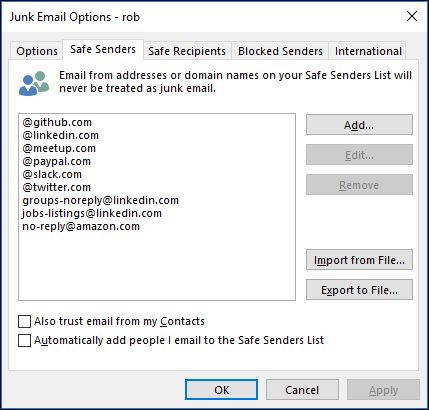Viewport: 429px width, 410px height.
Task: Select the International tab
Action: coord(368,51)
